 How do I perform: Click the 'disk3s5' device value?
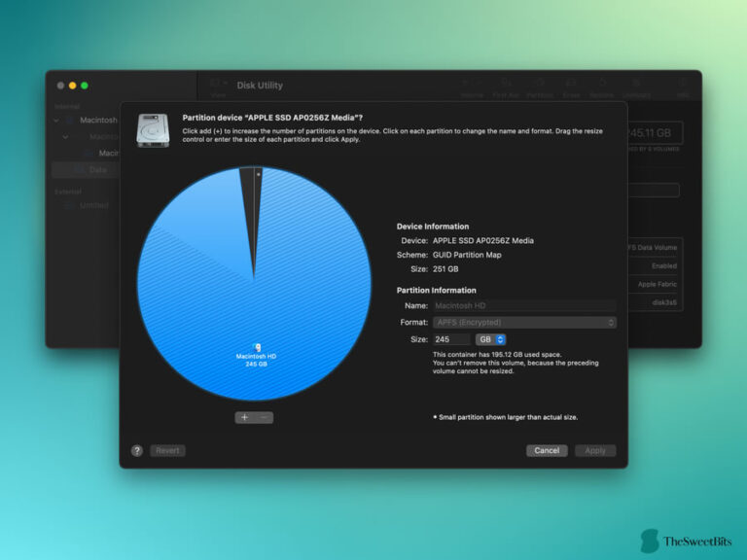coord(664,302)
